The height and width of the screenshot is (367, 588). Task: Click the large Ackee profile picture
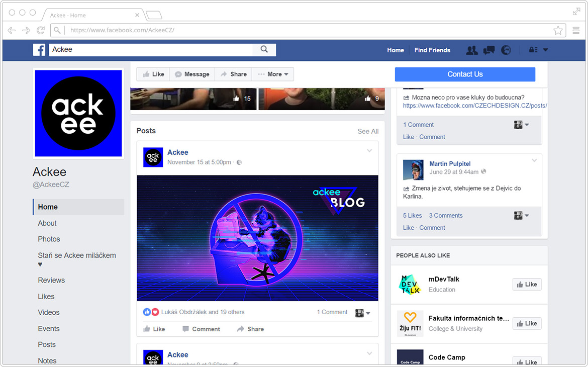coord(78,113)
